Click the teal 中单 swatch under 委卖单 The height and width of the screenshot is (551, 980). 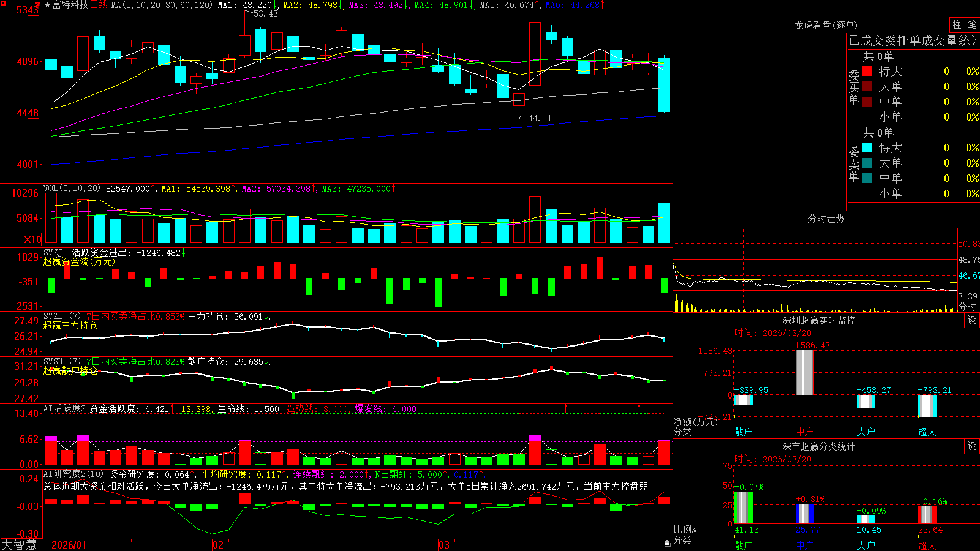tap(867, 178)
